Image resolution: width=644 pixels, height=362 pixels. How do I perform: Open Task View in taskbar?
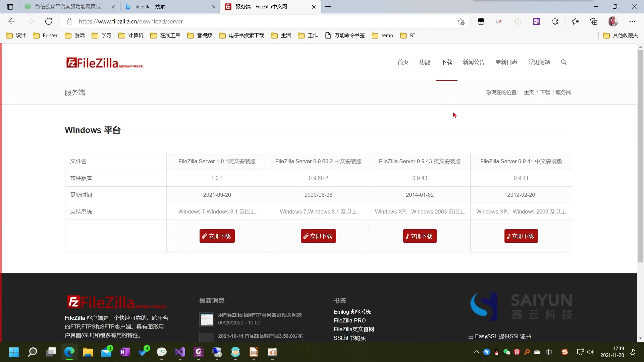click(51, 352)
